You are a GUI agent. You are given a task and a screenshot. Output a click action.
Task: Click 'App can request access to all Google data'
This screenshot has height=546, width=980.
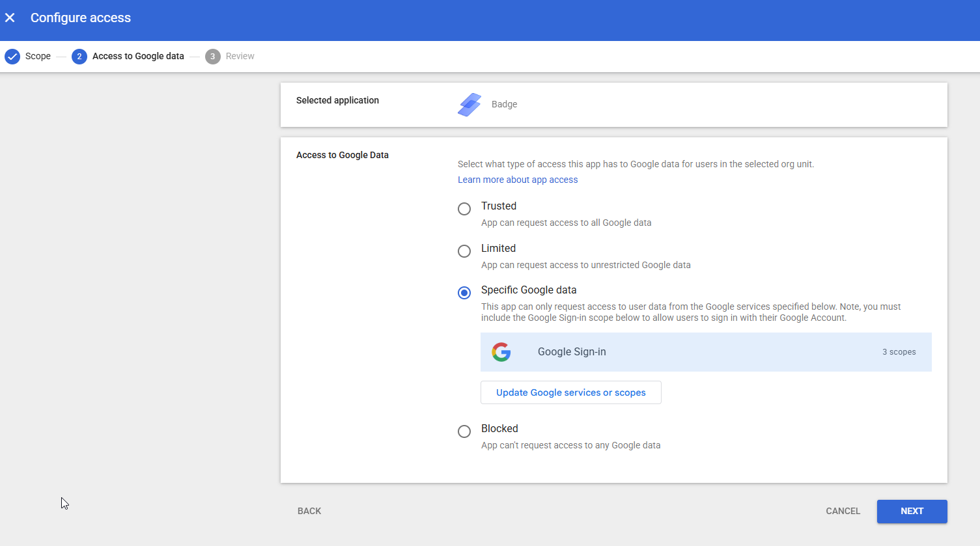pyautogui.click(x=567, y=223)
